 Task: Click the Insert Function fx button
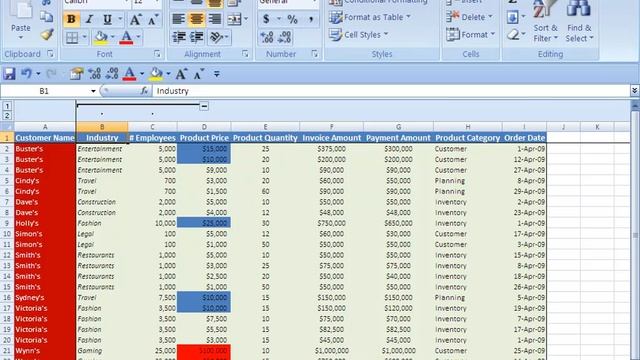[x=144, y=91]
